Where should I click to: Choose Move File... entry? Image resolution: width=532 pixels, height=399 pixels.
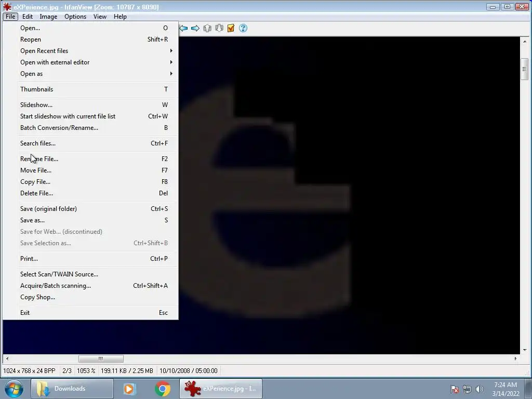[97, 170]
